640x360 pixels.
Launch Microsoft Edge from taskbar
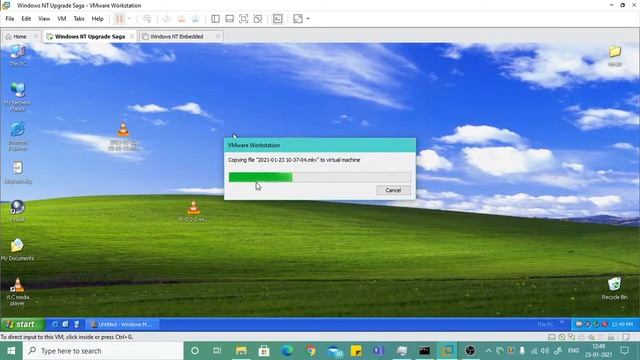coord(287,351)
